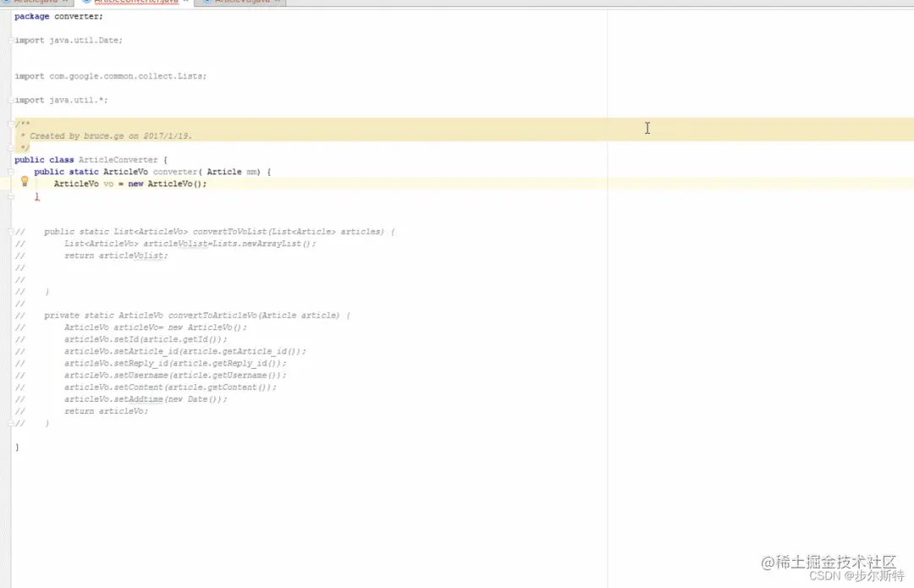Place cursor on 'package converter;' line

[58, 16]
